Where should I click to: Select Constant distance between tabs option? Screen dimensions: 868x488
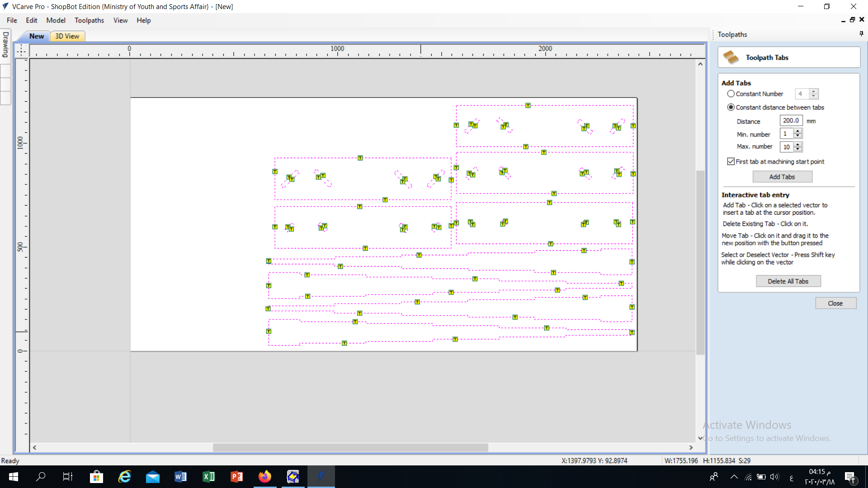(731, 107)
